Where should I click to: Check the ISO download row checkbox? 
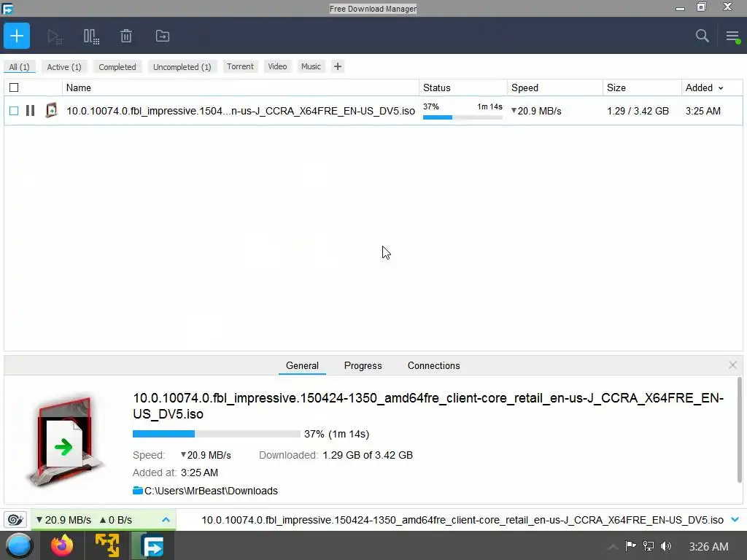point(14,111)
